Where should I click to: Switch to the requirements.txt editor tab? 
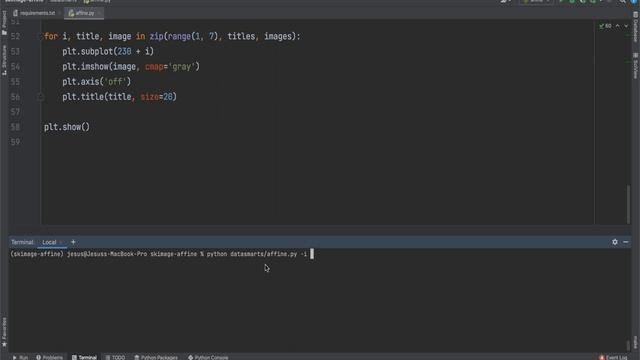[36, 13]
